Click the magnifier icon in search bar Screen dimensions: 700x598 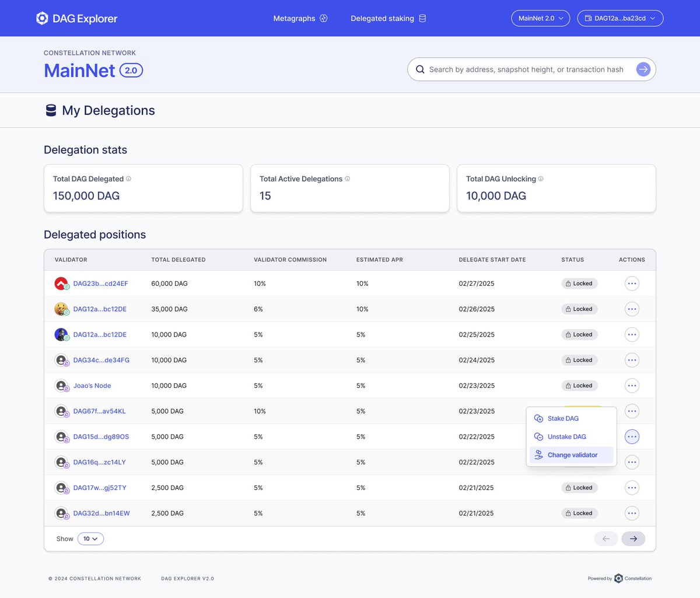[x=420, y=69]
